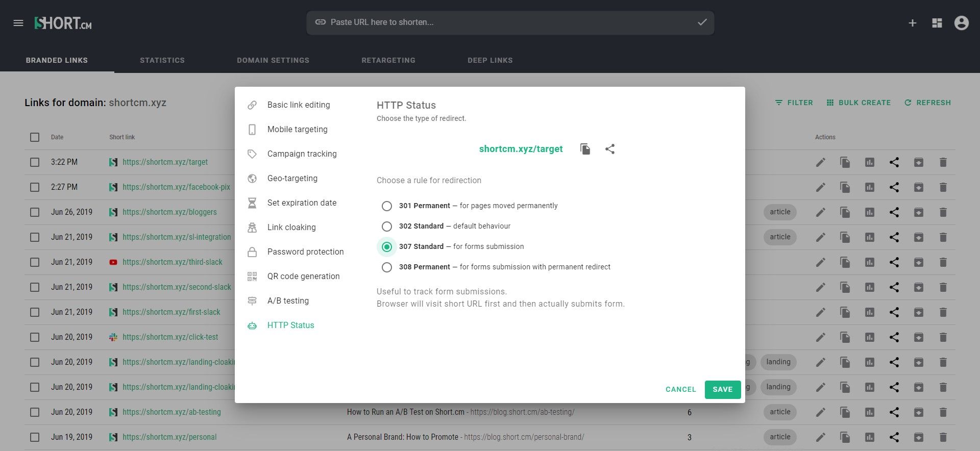Select 307 Standard redirect option
Screen dimensions: 980x451
[x=387, y=247]
